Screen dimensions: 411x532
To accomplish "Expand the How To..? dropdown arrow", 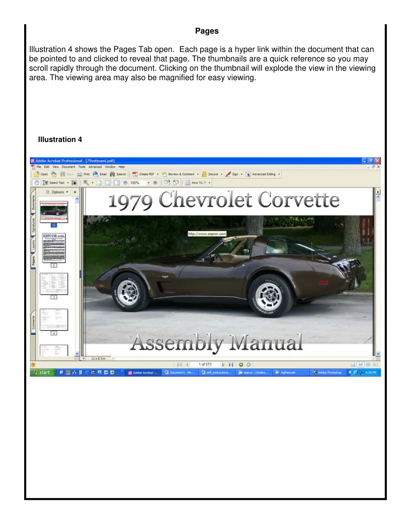I will (209, 183).
